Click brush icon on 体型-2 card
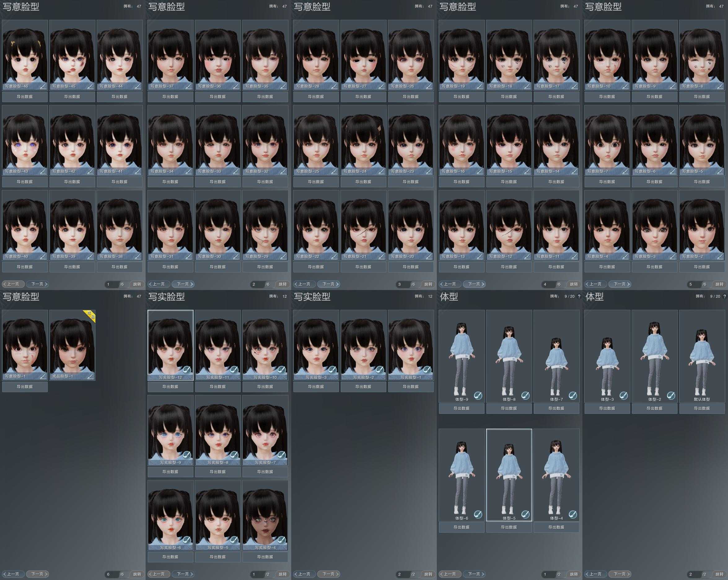The width and height of the screenshot is (728, 580). [x=671, y=395]
